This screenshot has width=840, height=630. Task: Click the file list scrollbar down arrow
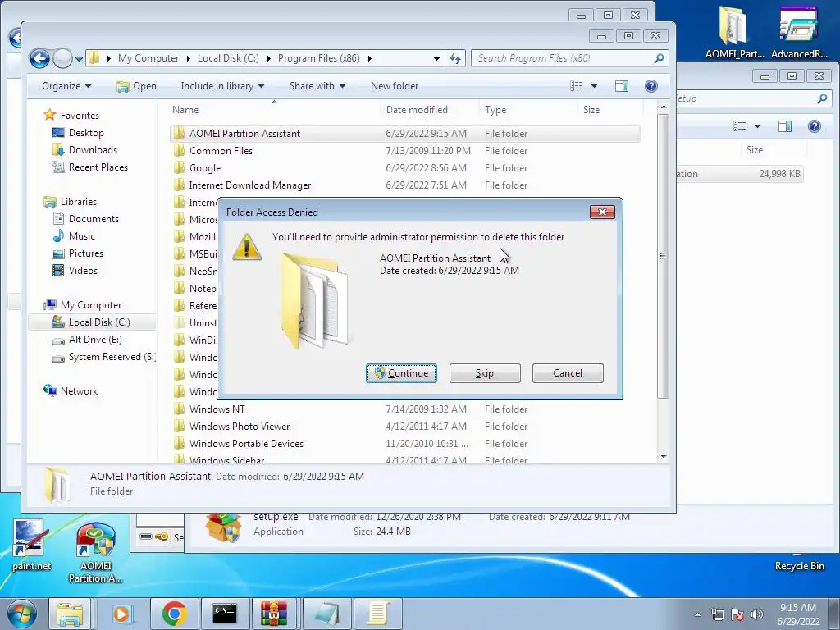pos(664,457)
